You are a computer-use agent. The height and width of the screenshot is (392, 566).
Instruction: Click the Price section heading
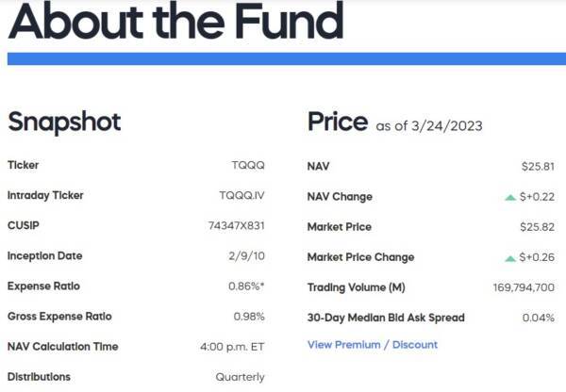click(337, 122)
